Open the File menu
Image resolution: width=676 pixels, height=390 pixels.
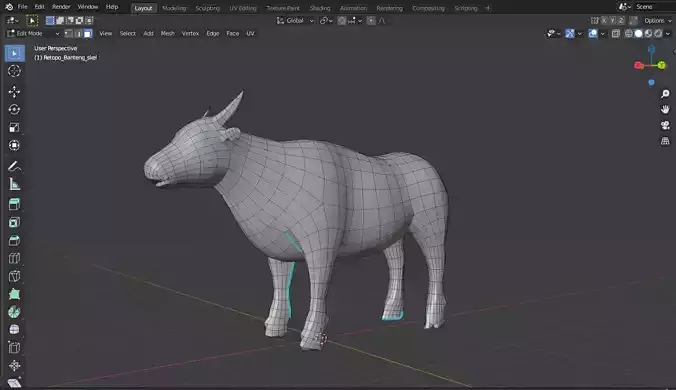tap(22, 7)
